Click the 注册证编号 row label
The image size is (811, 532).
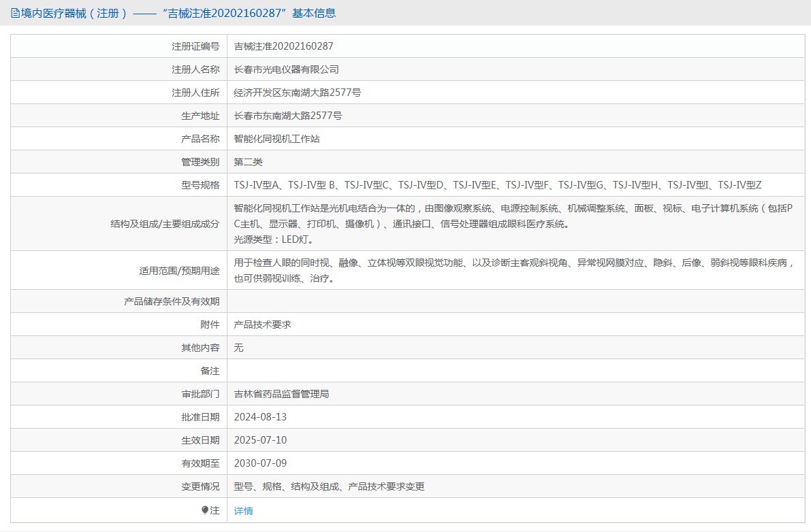click(195, 46)
